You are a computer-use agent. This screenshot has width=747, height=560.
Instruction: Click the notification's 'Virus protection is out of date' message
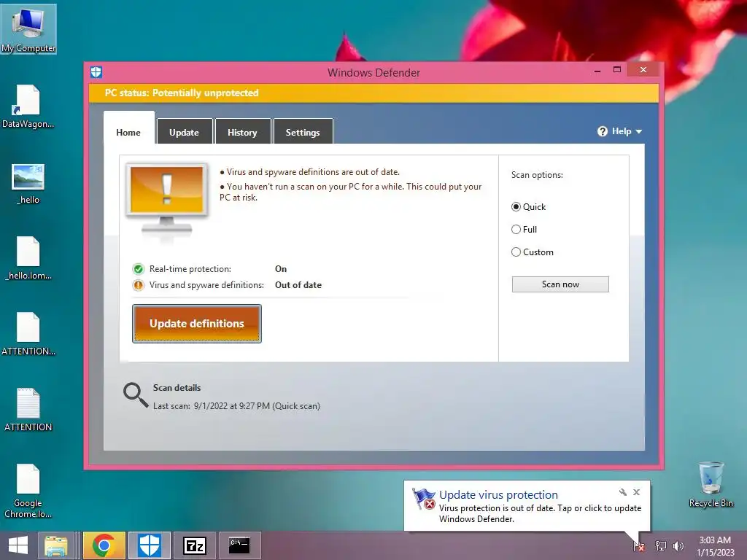(541, 513)
